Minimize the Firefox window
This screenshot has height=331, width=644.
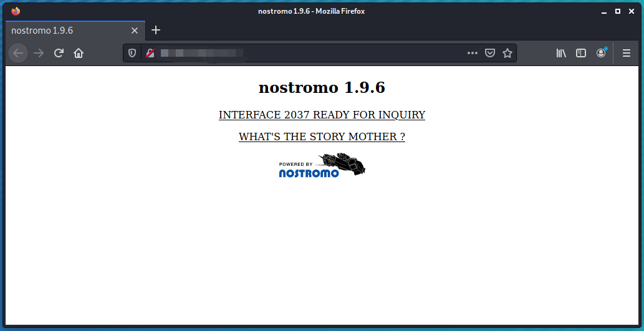(604, 11)
